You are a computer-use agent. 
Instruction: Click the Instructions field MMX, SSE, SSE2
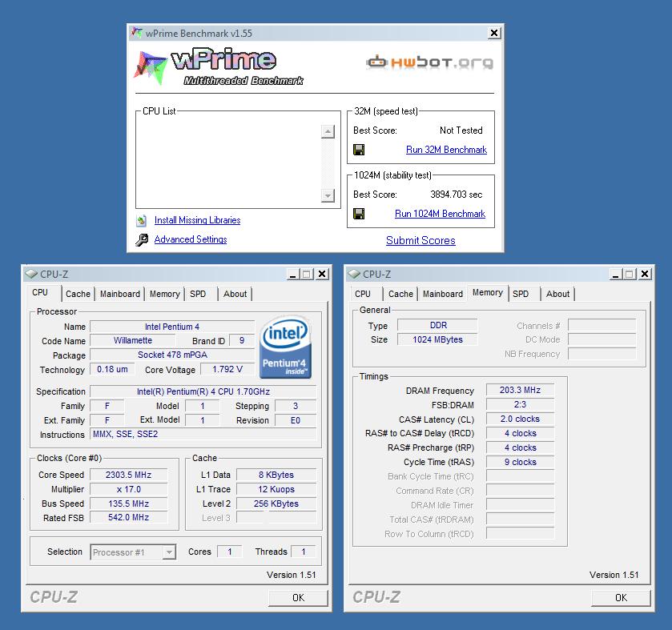[203, 434]
